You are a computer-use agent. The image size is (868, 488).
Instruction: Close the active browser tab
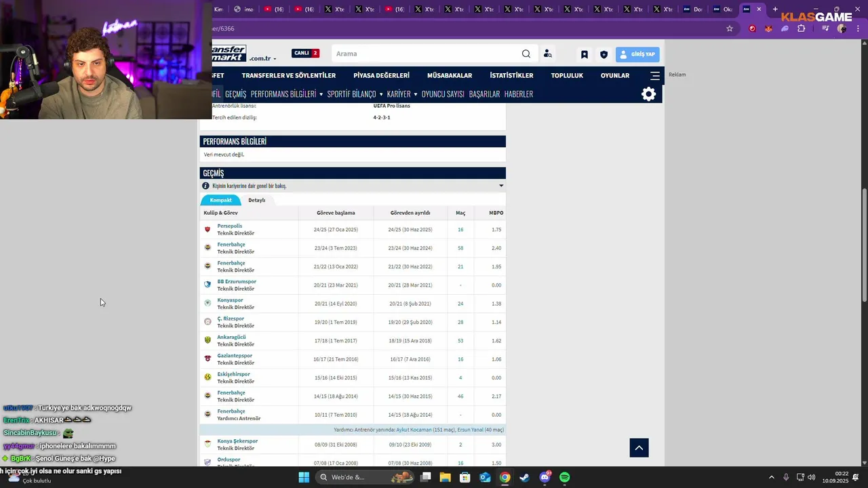click(759, 9)
